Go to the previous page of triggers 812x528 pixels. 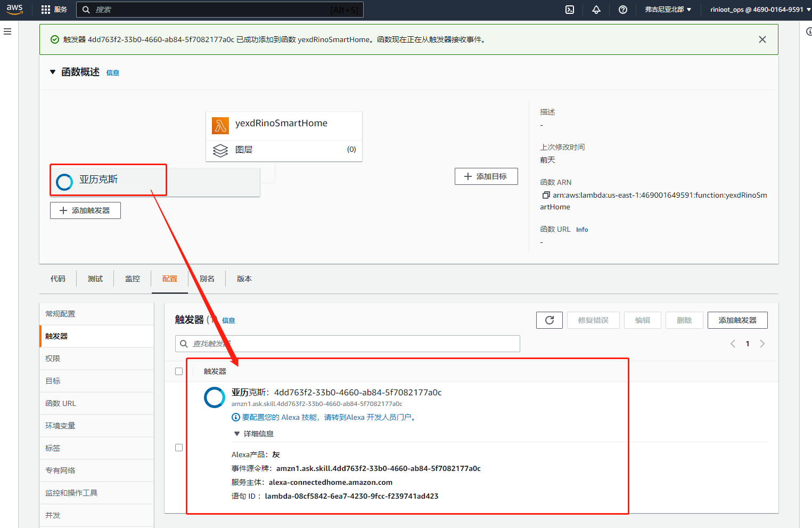pyautogui.click(x=733, y=344)
